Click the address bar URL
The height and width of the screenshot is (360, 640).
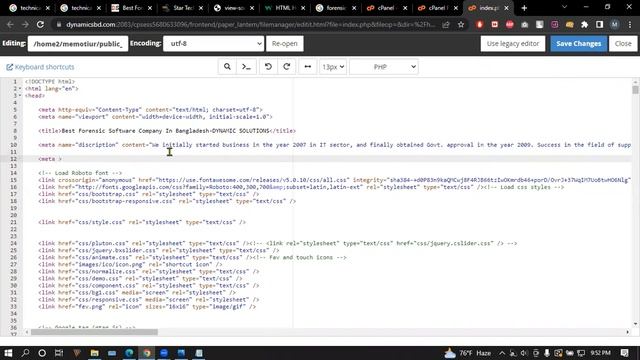coord(250,24)
